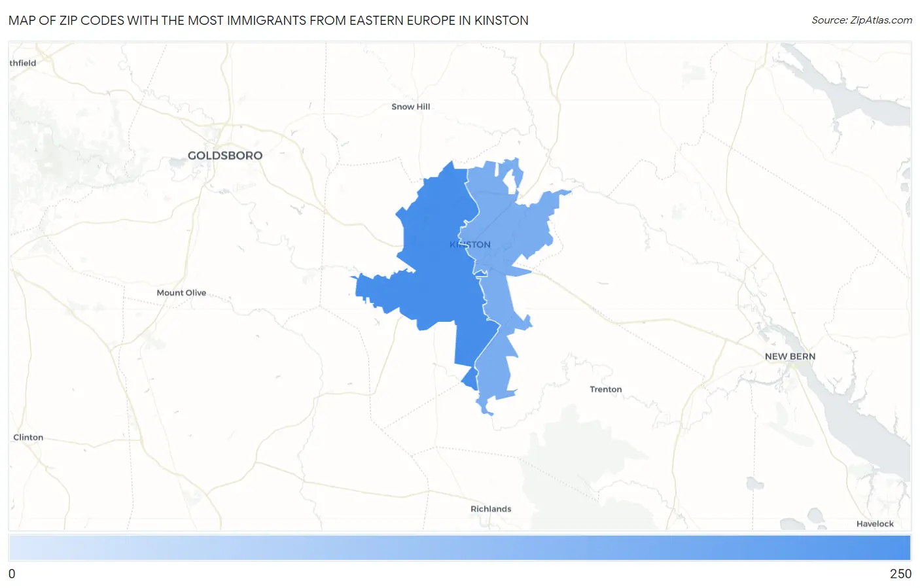Click the map title heading text
Image resolution: width=920 pixels, height=588 pixels.
pos(268,20)
